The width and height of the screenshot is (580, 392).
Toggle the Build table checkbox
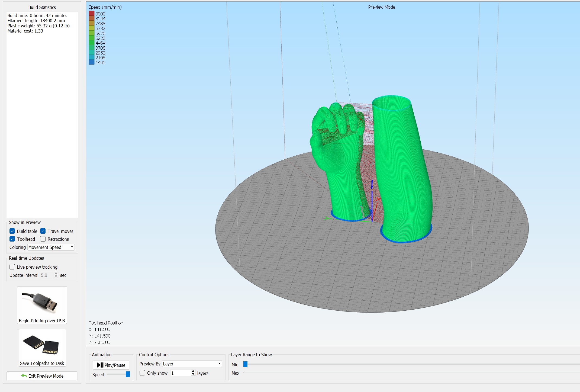12,231
